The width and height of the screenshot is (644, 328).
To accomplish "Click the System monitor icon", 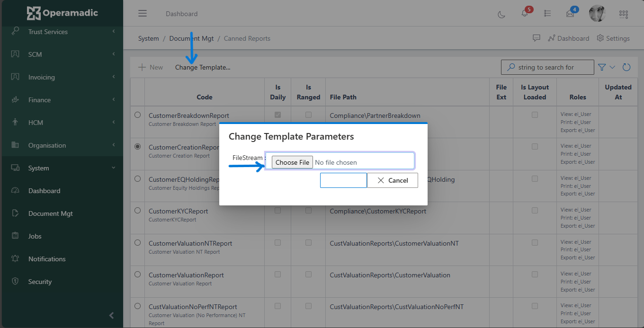I will point(15,168).
